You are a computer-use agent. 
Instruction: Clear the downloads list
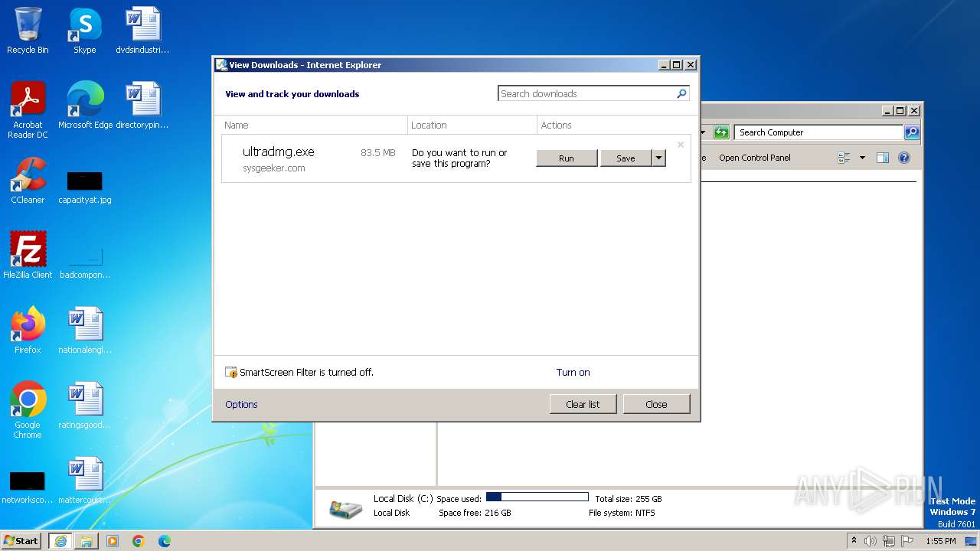pyautogui.click(x=583, y=404)
